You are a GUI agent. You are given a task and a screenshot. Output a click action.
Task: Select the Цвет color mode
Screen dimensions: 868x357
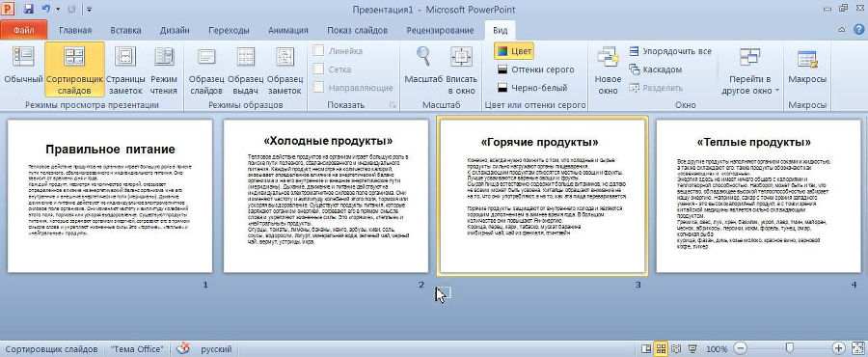(x=514, y=51)
